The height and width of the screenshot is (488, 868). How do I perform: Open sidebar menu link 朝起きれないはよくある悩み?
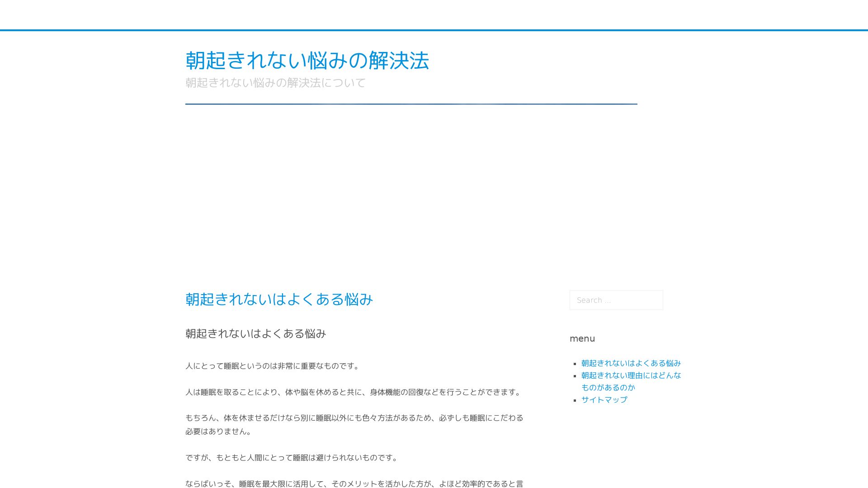click(x=631, y=363)
